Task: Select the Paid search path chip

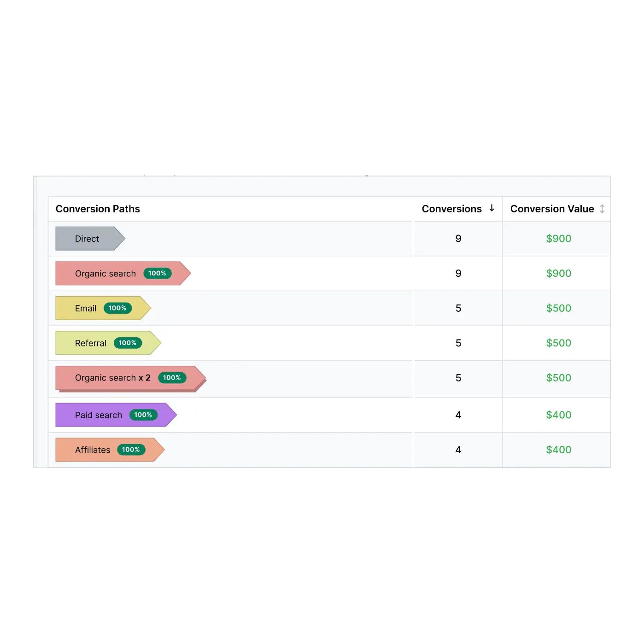Action: point(99,415)
